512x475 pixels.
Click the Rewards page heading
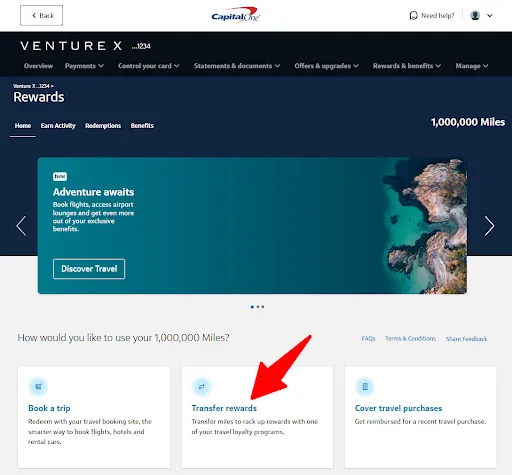(x=39, y=97)
